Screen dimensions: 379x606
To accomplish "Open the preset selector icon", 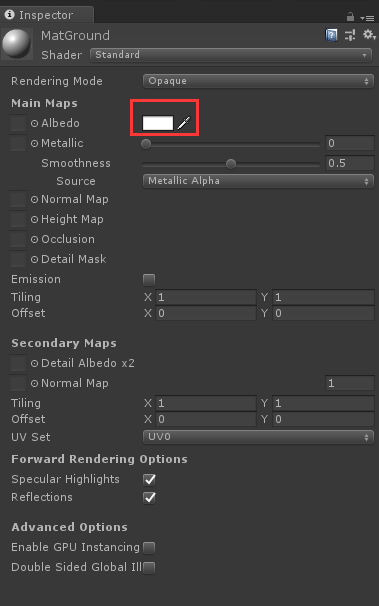I will [x=350, y=35].
